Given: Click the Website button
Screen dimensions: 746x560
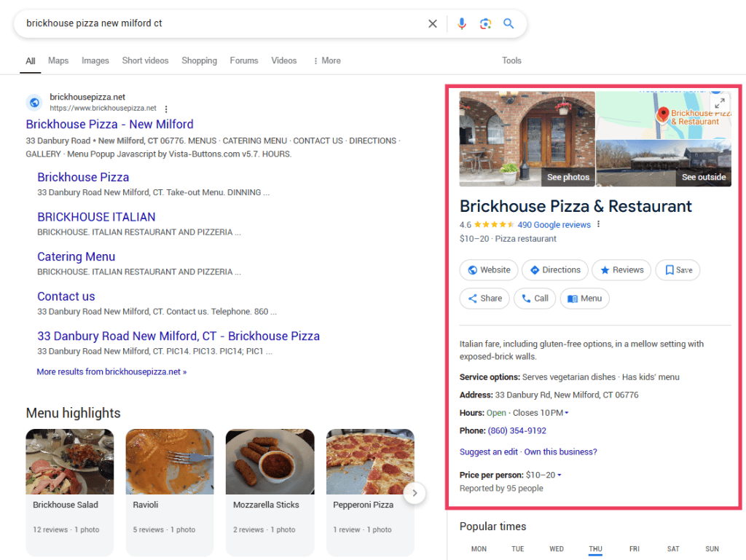Looking at the screenshot, I should point(489,270).
